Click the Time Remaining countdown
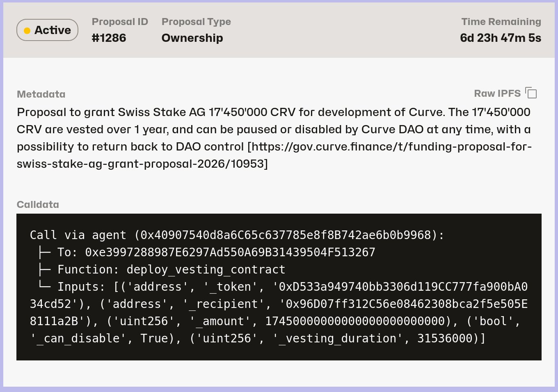Viewport: 558px width, 392px height. [501, 37]
